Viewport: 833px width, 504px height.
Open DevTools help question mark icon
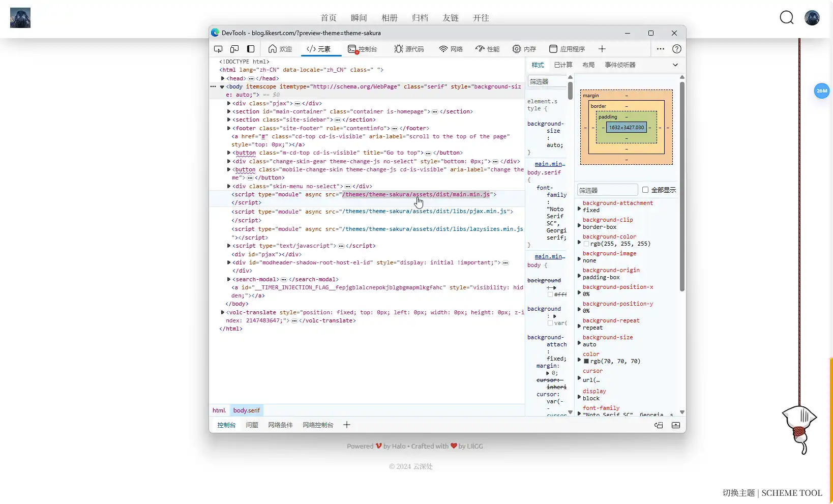point(677,49)
